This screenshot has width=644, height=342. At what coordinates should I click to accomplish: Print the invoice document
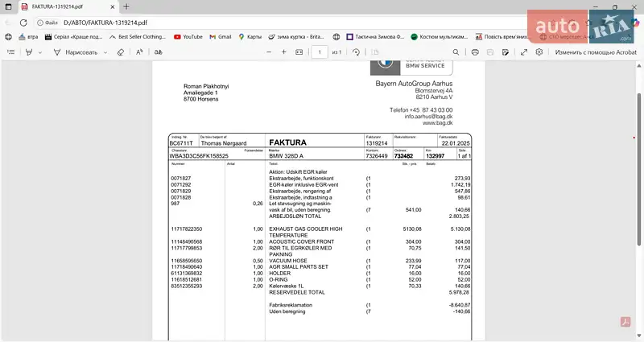point(476,52)
